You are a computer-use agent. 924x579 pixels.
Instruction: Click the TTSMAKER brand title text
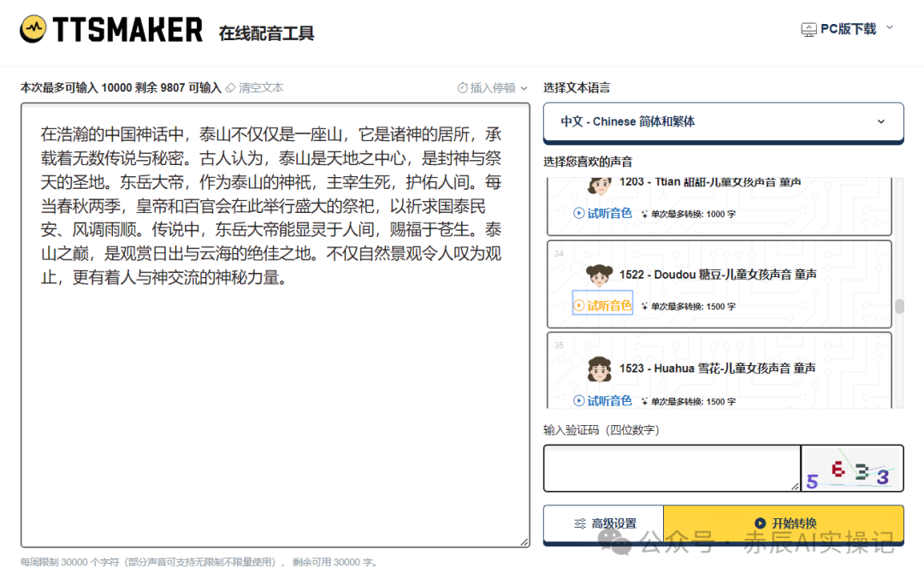(127, 29)
